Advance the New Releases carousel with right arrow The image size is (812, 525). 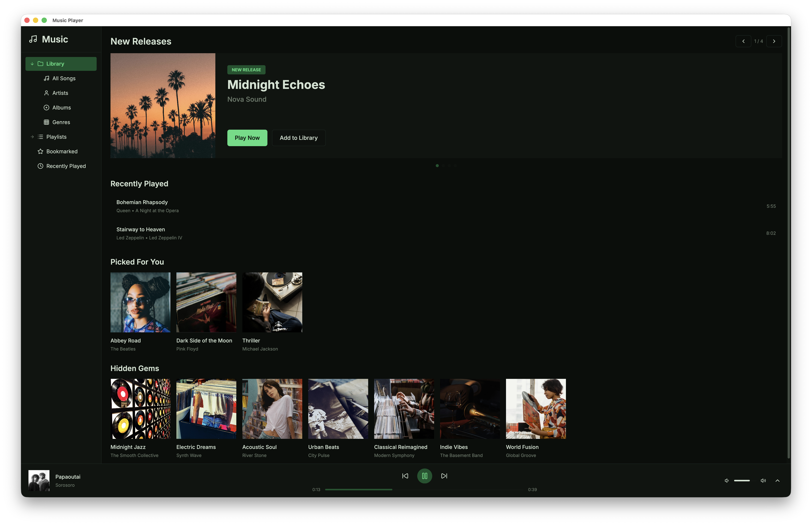point(774,41)
